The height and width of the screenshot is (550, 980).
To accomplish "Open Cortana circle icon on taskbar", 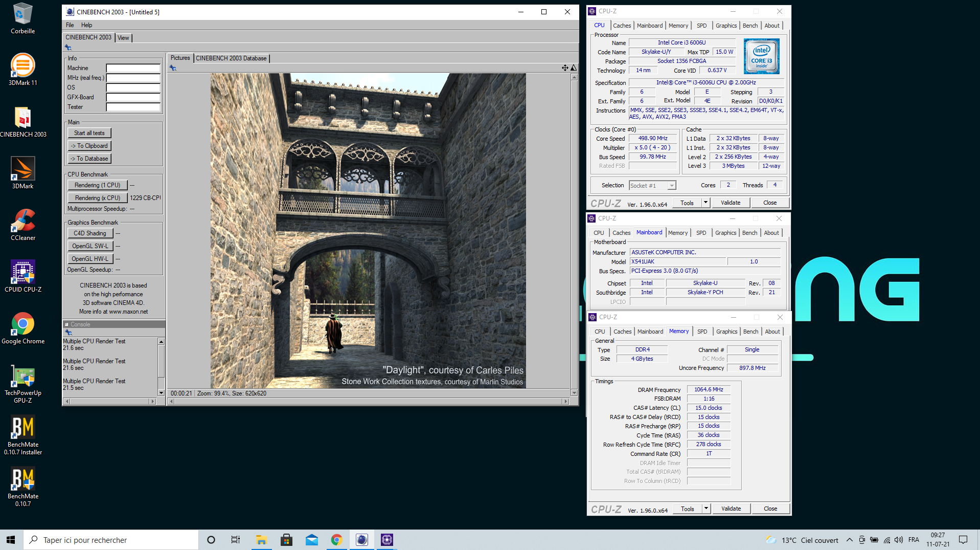I will tap(211, 540).
